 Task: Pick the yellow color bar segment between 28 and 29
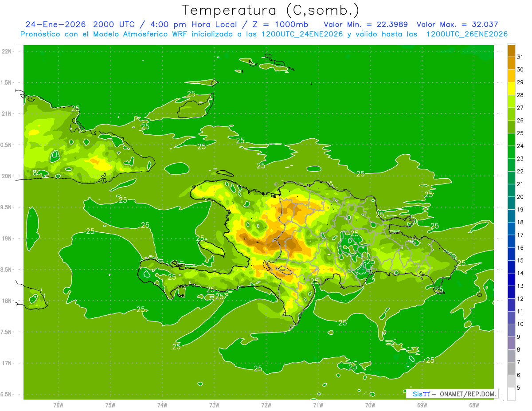[x=511, y=89]
